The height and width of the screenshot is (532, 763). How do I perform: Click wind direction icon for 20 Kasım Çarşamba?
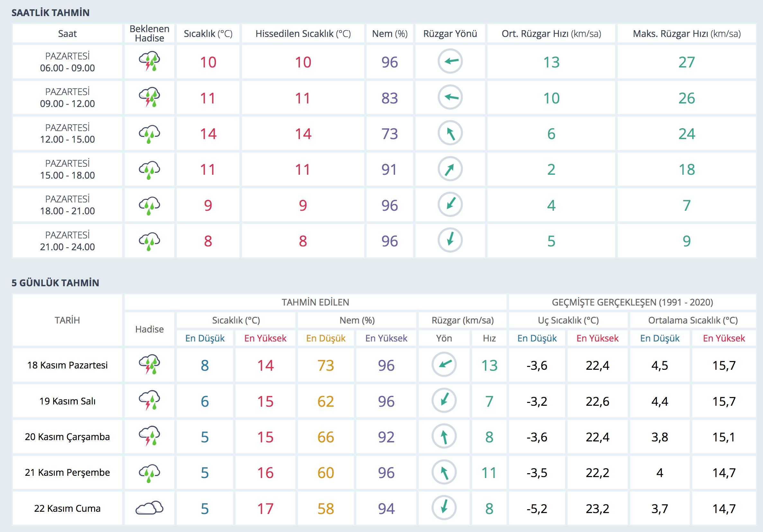(x=444, y=436)
